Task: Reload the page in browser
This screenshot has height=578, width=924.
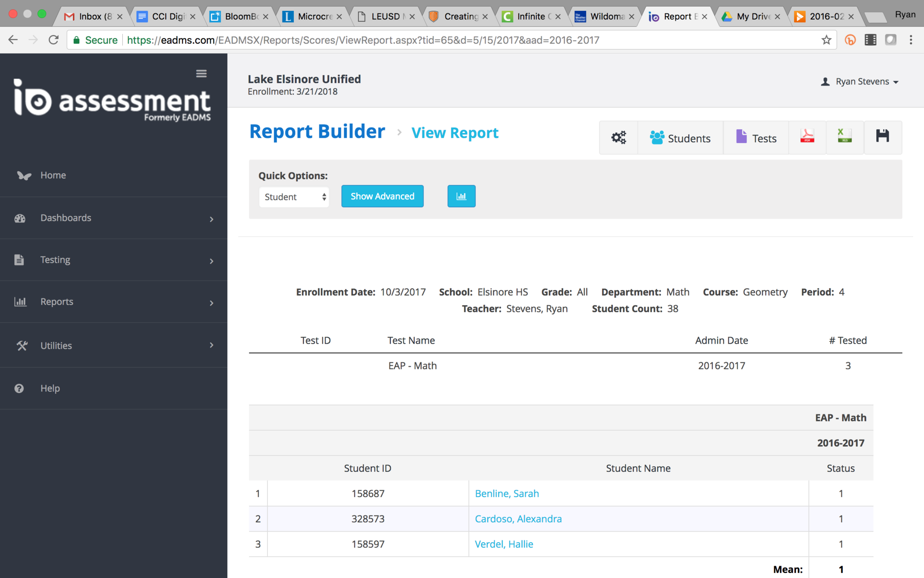Action: click(x=54, y=40)
